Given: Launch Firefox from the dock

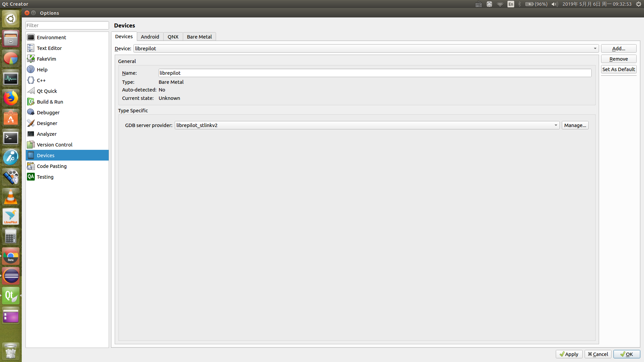Looking at the screenshot, I should point(11,98).
